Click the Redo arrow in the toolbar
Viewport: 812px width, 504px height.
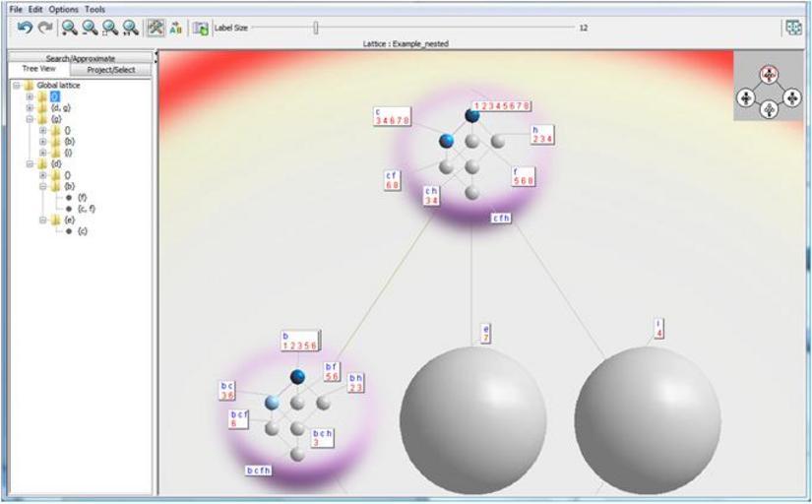[43, 28]
